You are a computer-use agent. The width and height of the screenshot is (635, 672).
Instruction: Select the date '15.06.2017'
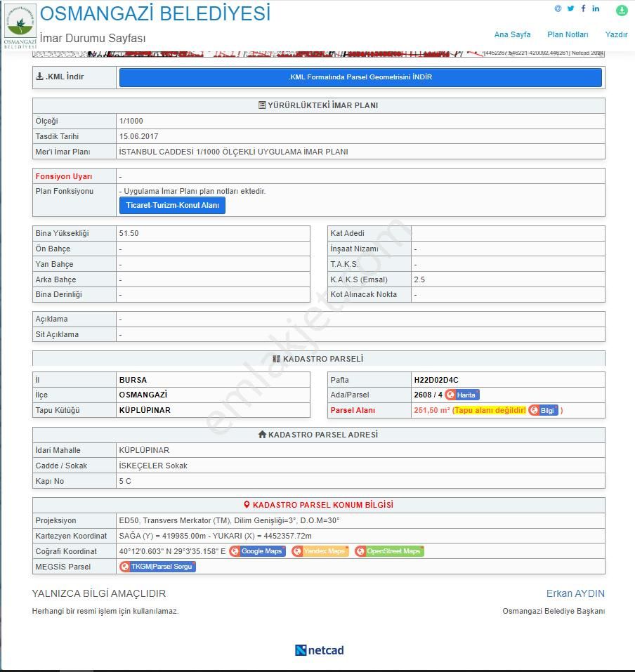[138, 137]
